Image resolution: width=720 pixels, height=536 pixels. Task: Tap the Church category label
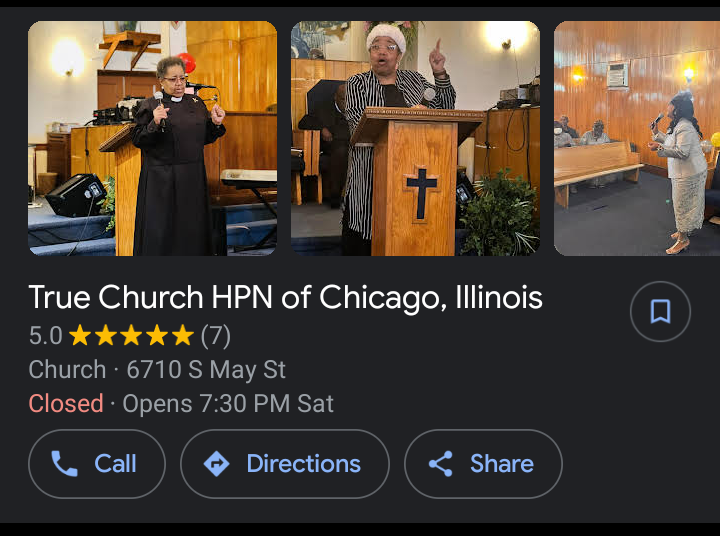tap(68, 370)
